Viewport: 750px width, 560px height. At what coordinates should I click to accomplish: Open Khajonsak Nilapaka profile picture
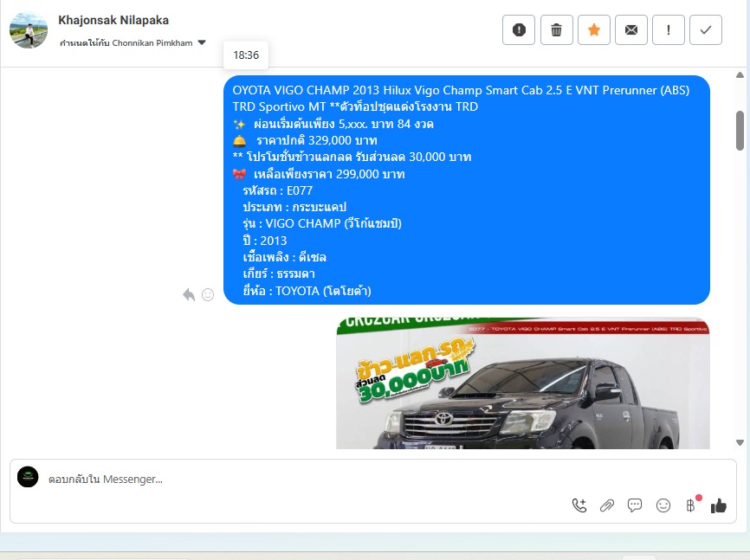pyautogui.click(x=29, y=29)
